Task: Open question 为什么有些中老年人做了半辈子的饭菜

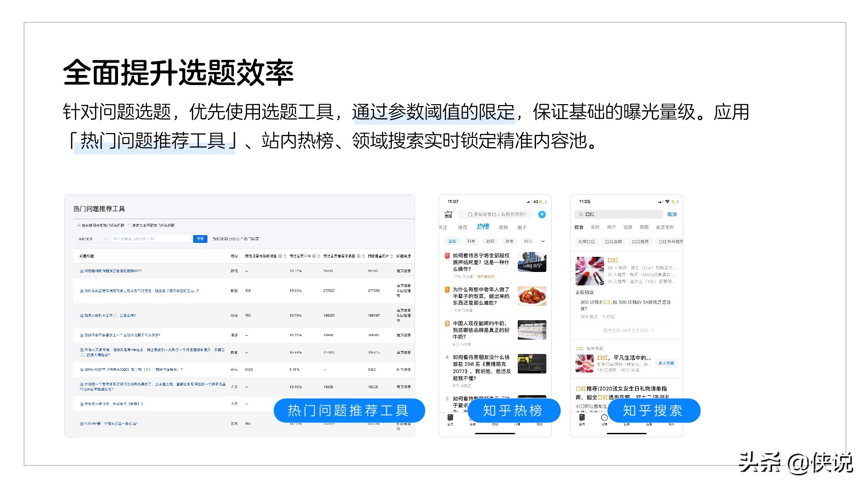Action: 481,296
